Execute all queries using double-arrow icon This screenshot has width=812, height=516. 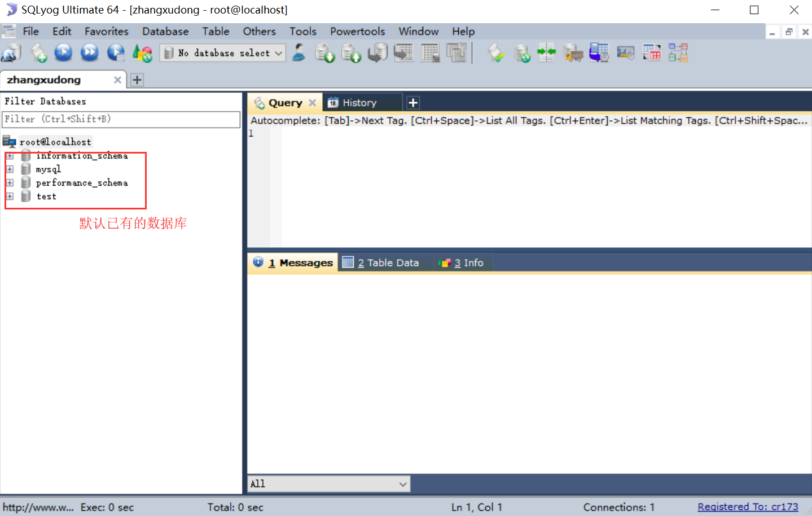(x=89, y=53)
